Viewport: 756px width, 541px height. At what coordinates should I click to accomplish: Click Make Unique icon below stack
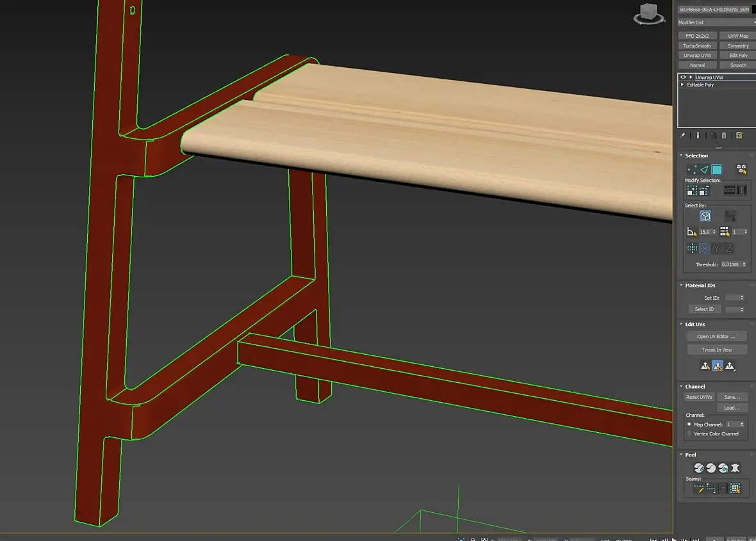[x=713, y=135]
